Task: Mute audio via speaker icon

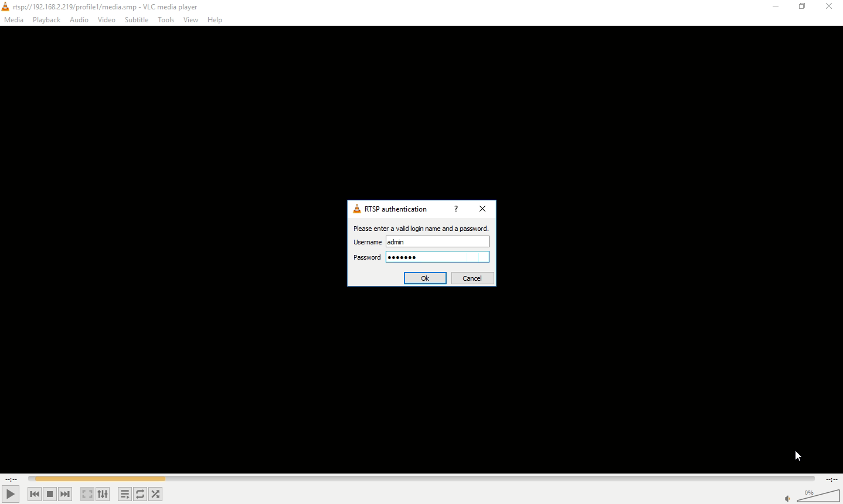Action: pyautogui.click(x=787, y=499)
